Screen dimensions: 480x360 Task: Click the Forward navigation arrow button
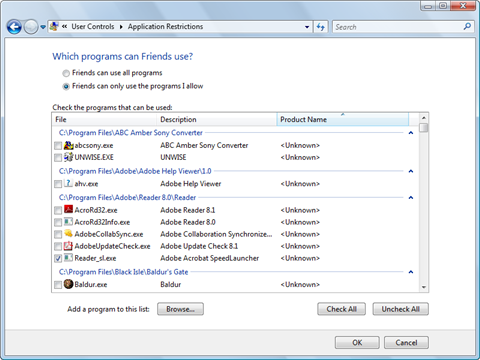coord(31,27)
